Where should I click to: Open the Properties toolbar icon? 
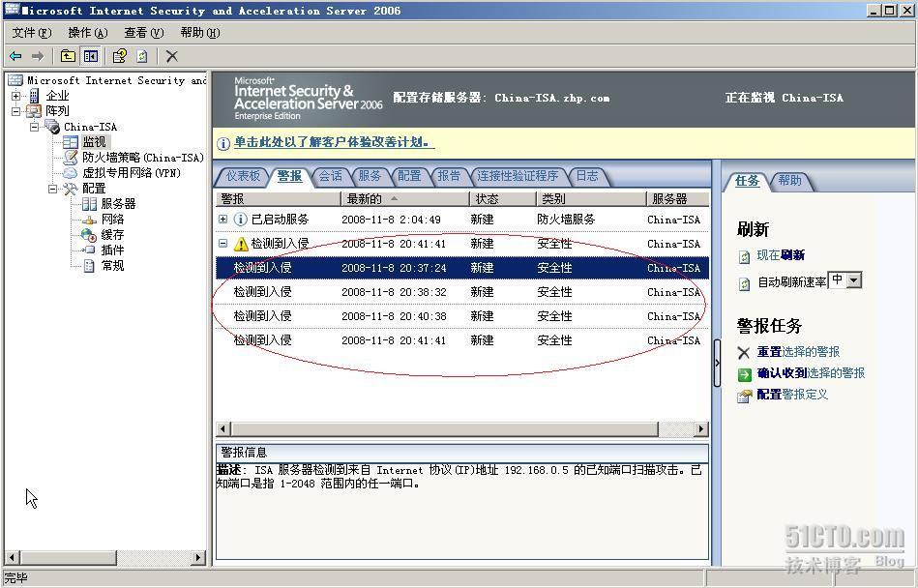[119, 56]
